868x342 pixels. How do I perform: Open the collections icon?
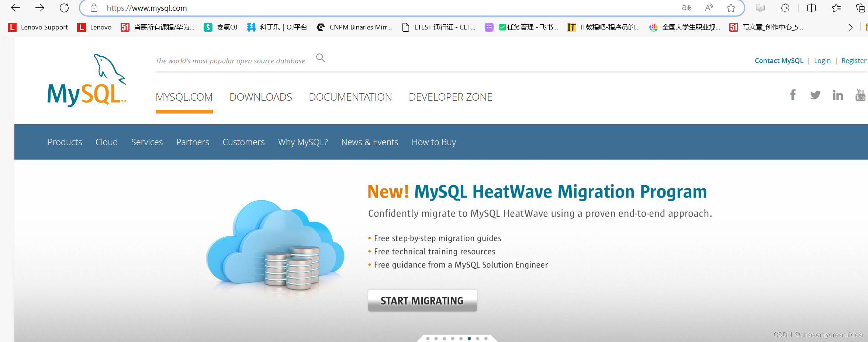coord(860,8)
